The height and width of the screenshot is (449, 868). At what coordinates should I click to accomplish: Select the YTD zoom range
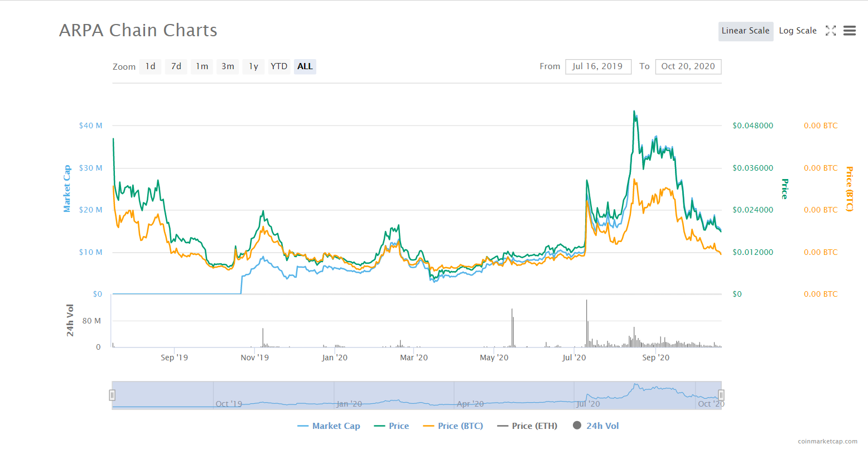pyautogui.click(x=279, y=66)
